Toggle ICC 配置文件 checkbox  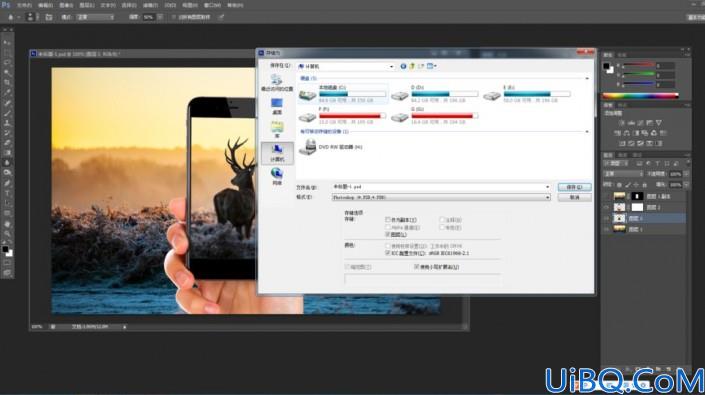[x=388, y=253]
